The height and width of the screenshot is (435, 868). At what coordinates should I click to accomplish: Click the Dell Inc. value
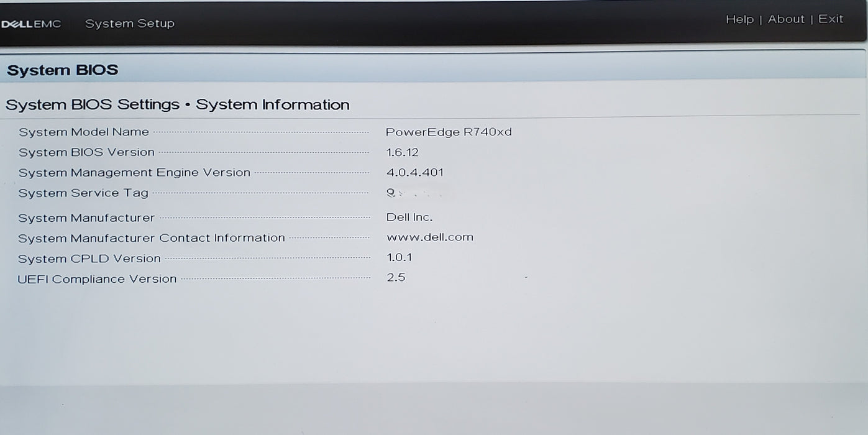pyautogui.click(x=409, y=217)
